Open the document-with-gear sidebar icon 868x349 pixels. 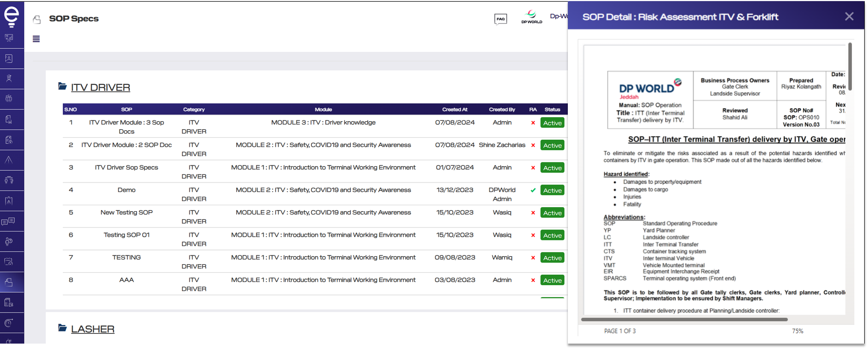[9, 302]
